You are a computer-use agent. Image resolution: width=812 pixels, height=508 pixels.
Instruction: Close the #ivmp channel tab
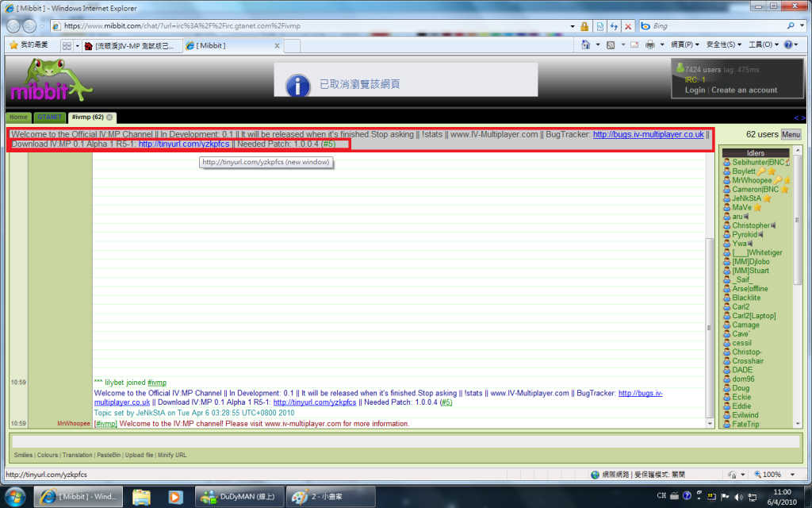tap(109, 117)
